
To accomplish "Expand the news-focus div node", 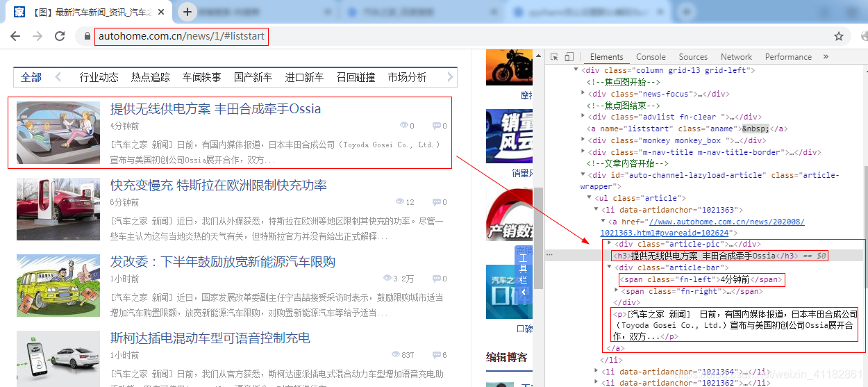I will click(x=584, y=94).
